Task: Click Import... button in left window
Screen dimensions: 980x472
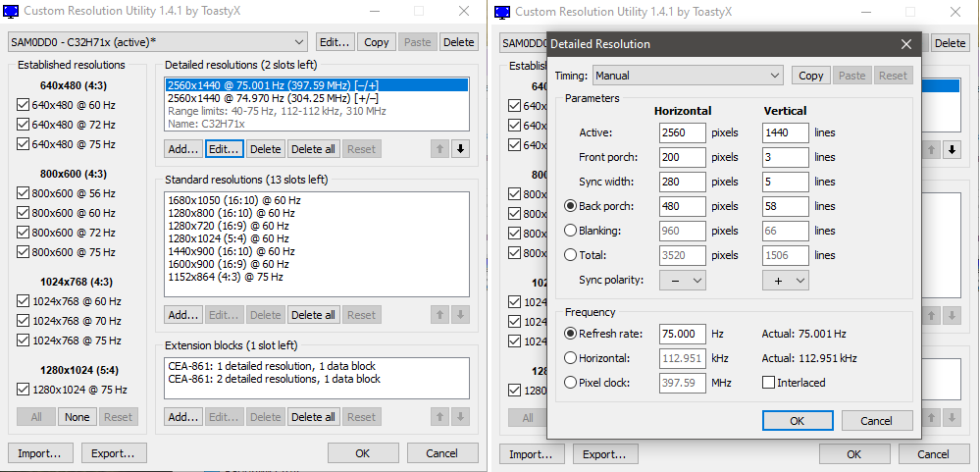Action: pyautogui.click(x=39, y=454)
